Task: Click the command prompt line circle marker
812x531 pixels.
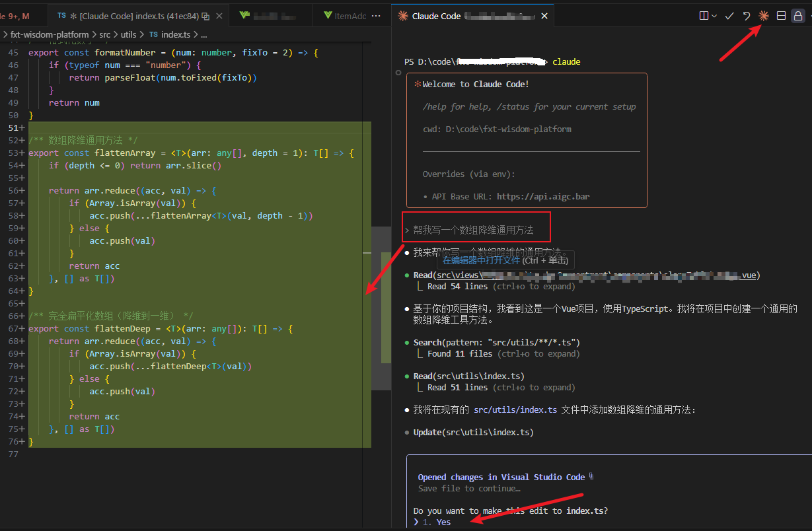Action: [x=398, y=73]
